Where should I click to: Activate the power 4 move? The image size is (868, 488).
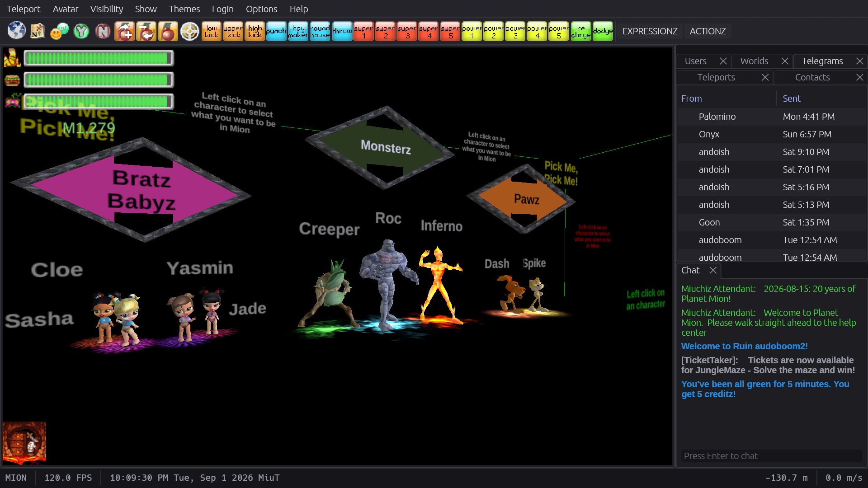coord(537,31)
